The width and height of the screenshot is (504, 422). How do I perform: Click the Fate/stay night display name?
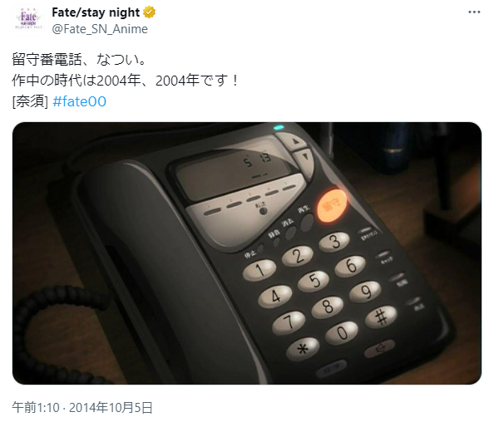pyautogui.click(x=96, y=12)
